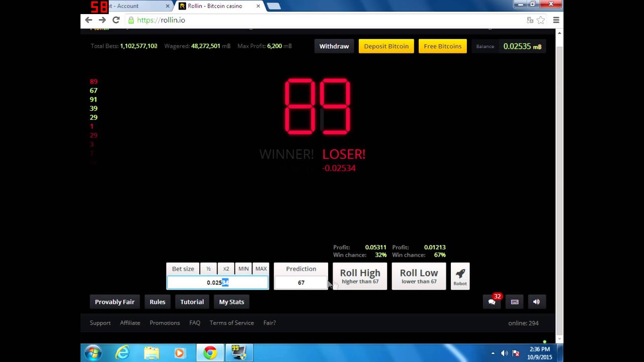Switch to Chrome in the taskbar
This screenshot has width=644, height=362.
point(210,353)
